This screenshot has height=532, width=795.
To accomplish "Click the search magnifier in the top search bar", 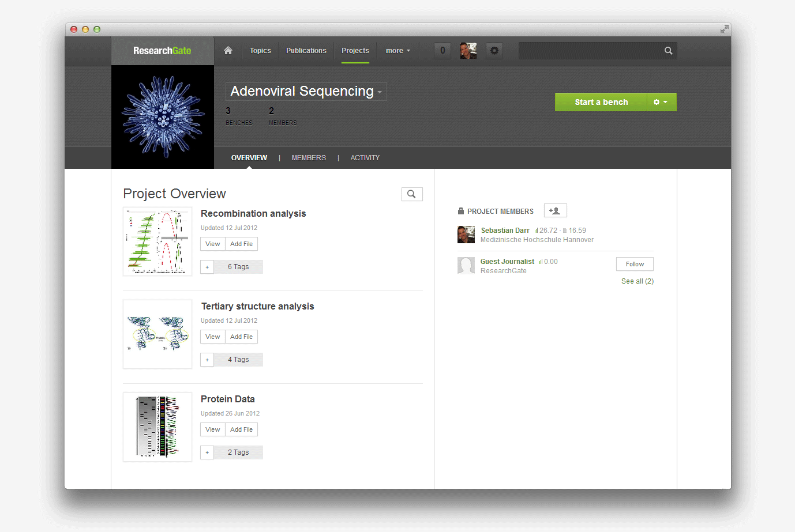I will 668,51.
